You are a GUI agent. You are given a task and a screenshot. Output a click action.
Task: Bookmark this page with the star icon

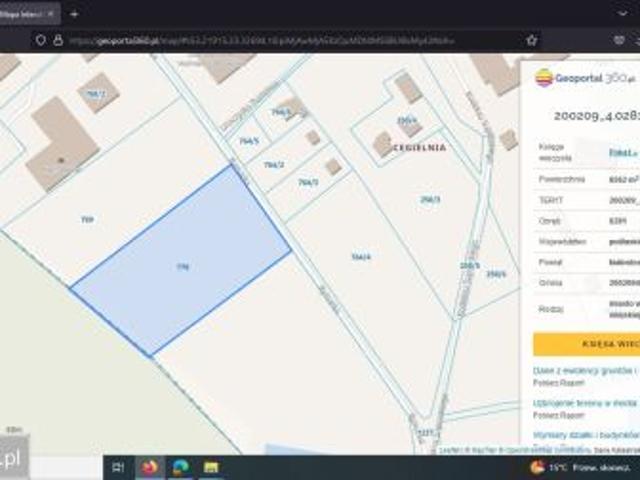pos(531,40)
